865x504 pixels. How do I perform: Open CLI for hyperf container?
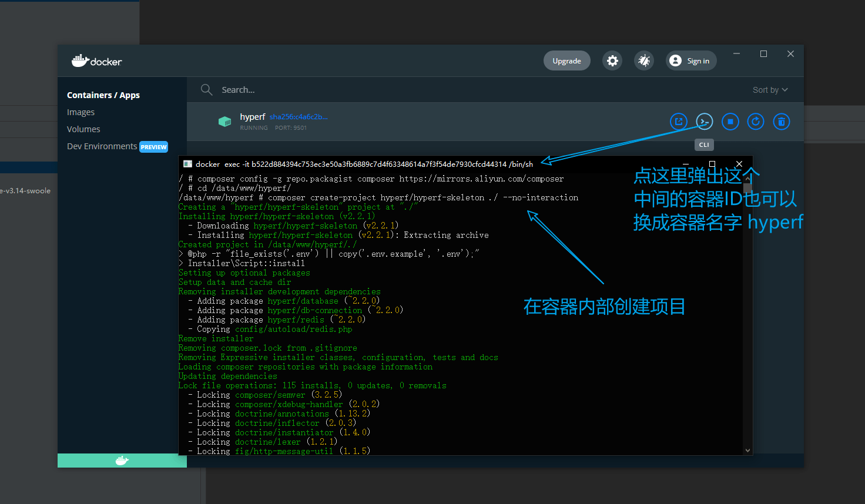point(705,122)
